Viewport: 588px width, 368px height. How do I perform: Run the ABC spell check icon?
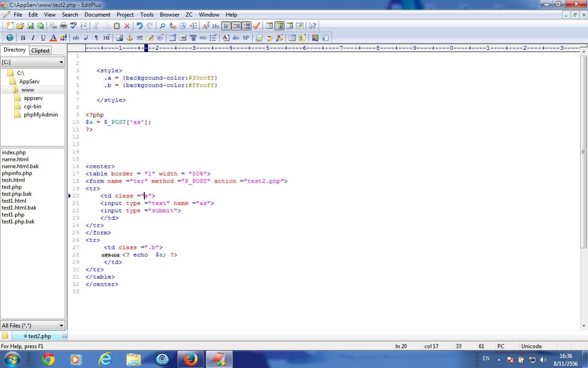tap(73, 26)
